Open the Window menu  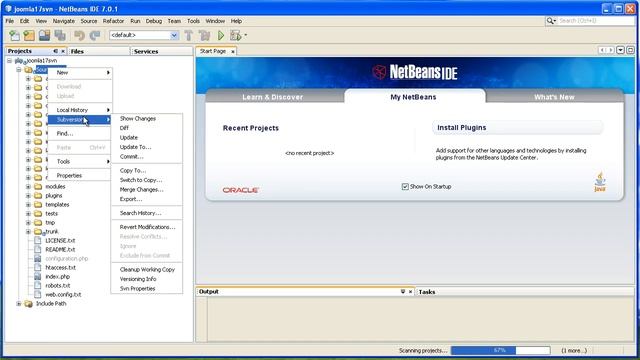click(215, 21)
